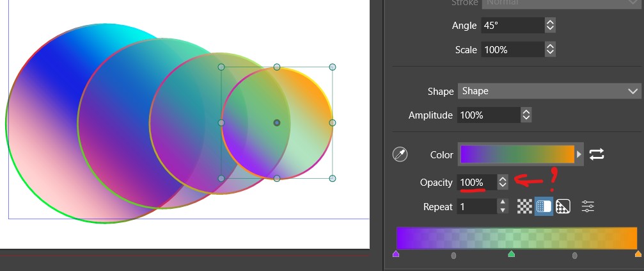The width and height of the screenshot is (644, 271).
Task: Click the center handle of selected circle
Action: click(x=277, y=122)
